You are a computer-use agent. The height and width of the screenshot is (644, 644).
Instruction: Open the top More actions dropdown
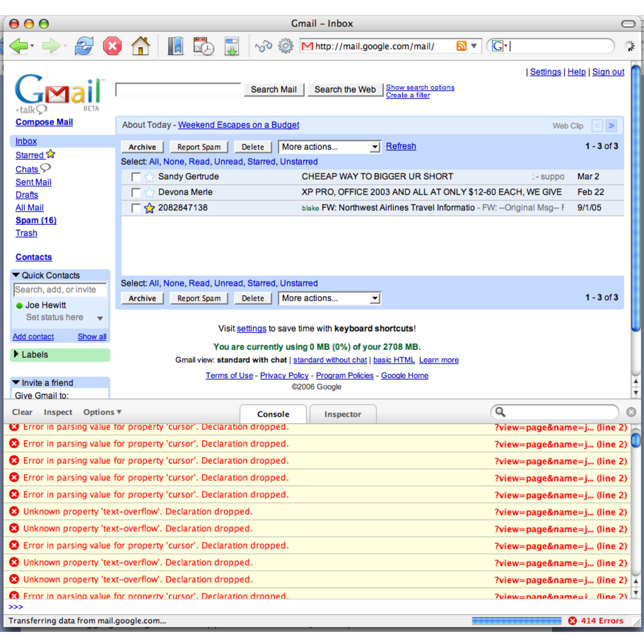tap(330, 147)
